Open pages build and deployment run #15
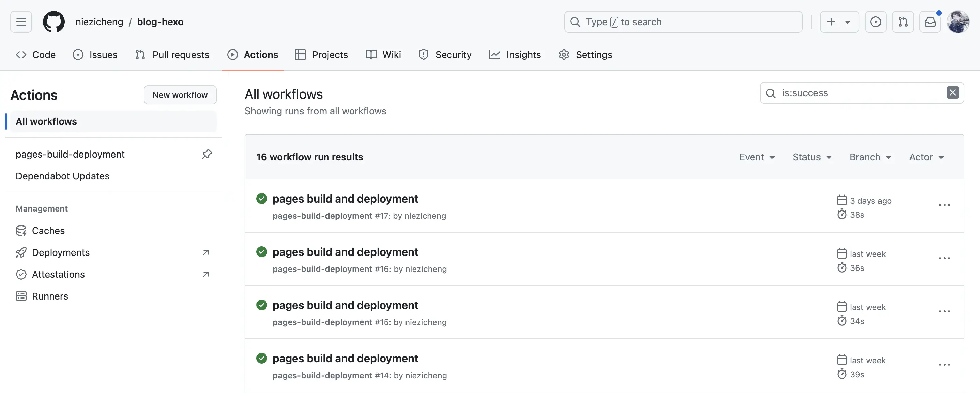This screenshot has height=393, width=980. pyautogui.click(x=345, y=305)
